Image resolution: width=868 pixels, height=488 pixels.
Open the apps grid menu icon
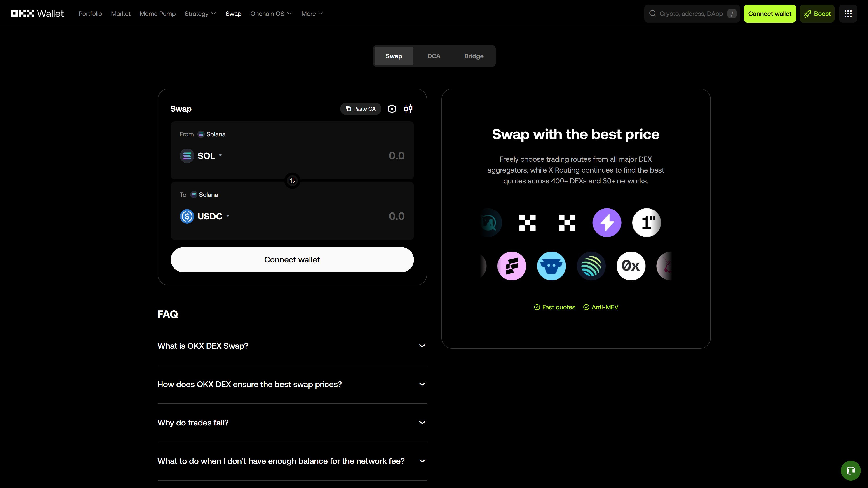point(848,14)
